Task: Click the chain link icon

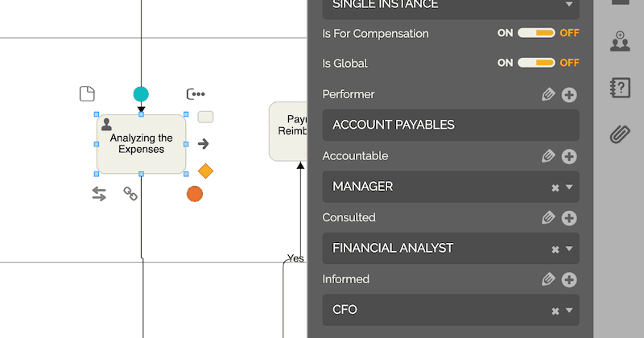Action: [x=130, y=193]
